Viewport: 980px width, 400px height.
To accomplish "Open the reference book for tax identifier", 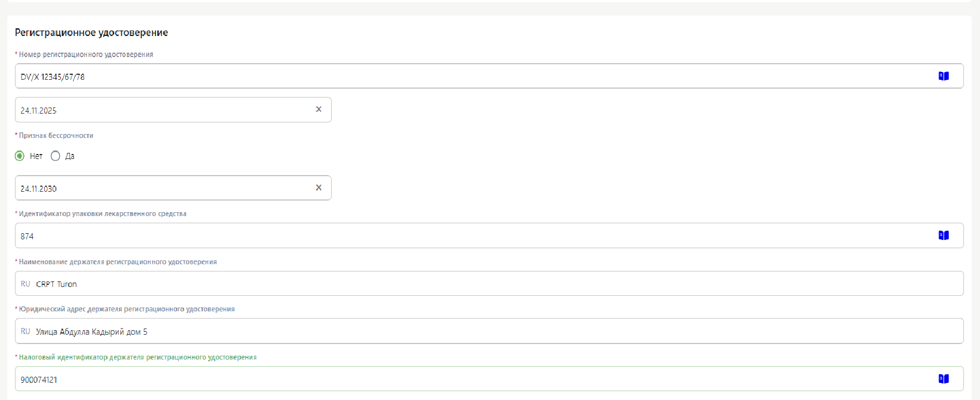I will [x=943, y=379].
